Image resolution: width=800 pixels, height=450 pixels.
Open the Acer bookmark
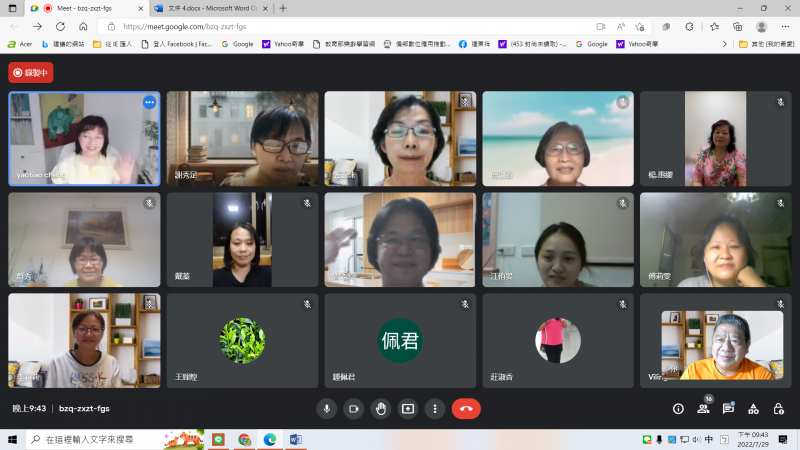tap(20, 44)
